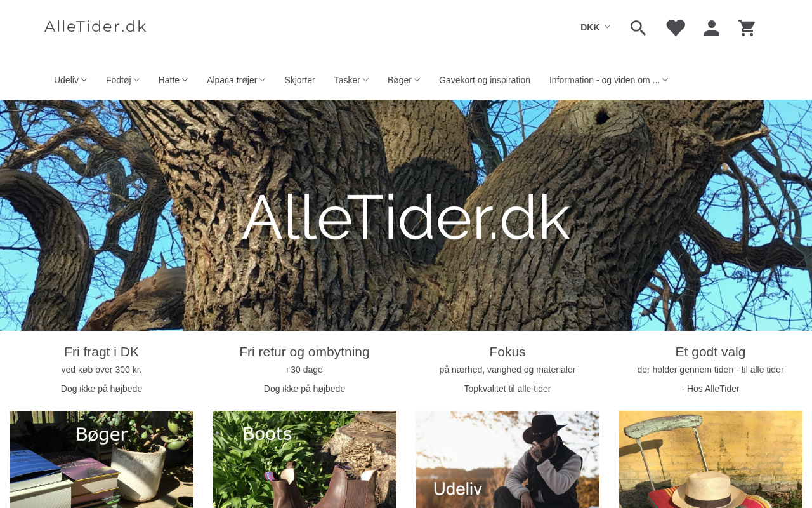Screen dimensions: 812x508
Task: Open the Bøger category thumbnail
Action: coord(101,459)
